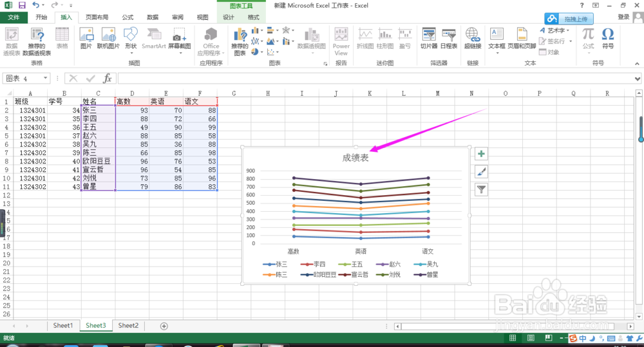This screenshot has width=644, height=347.
Task: Select header cell 班级
Action: [x=30, y=102]
